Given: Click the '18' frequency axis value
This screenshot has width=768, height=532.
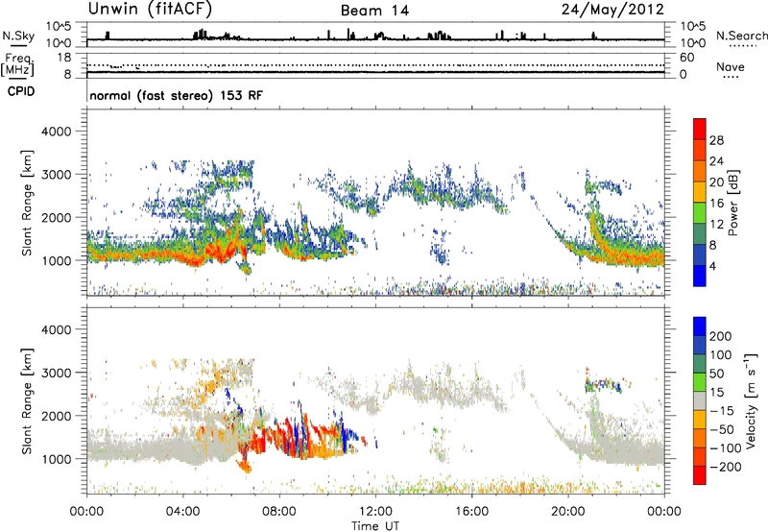Looking at the screenshot, I should tap(64, 58).
